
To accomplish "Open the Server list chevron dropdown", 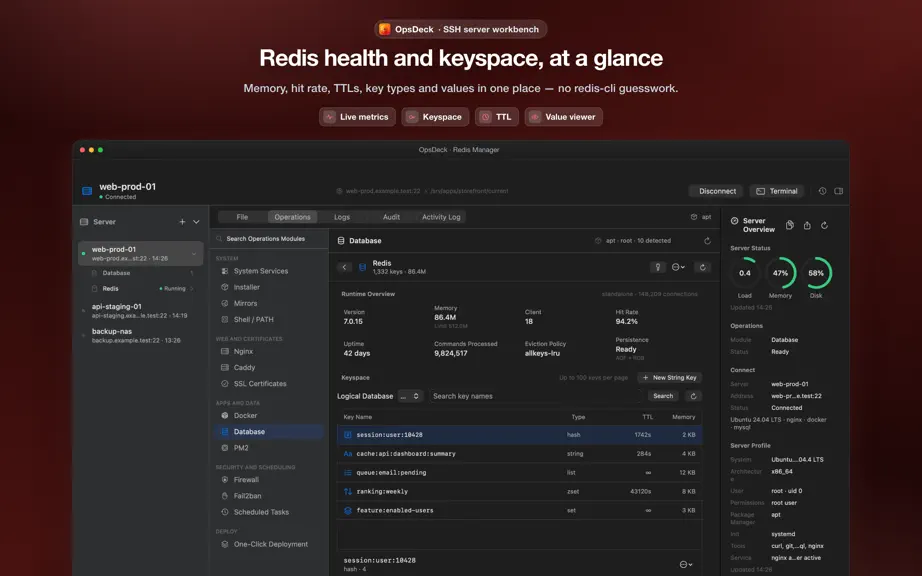I will (196, 222).
